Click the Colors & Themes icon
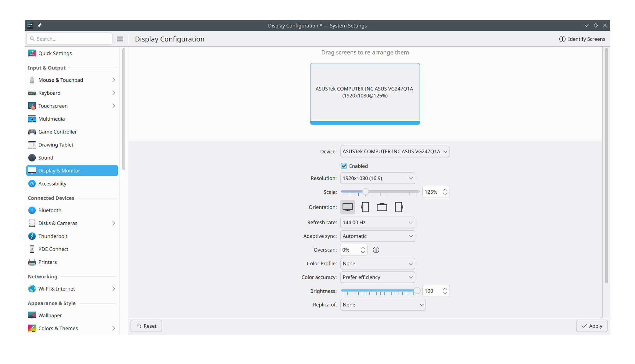This screenshot has height=364, width=635. tap(32, 328)
